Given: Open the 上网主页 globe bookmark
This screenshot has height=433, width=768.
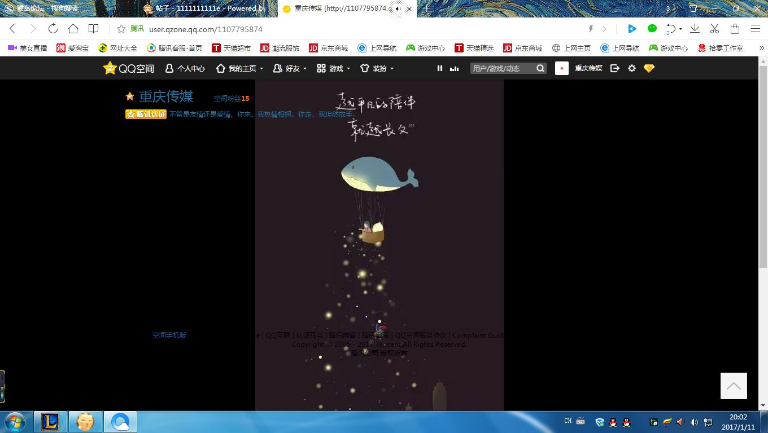Looking at the screenshot, I should (571, 48).
